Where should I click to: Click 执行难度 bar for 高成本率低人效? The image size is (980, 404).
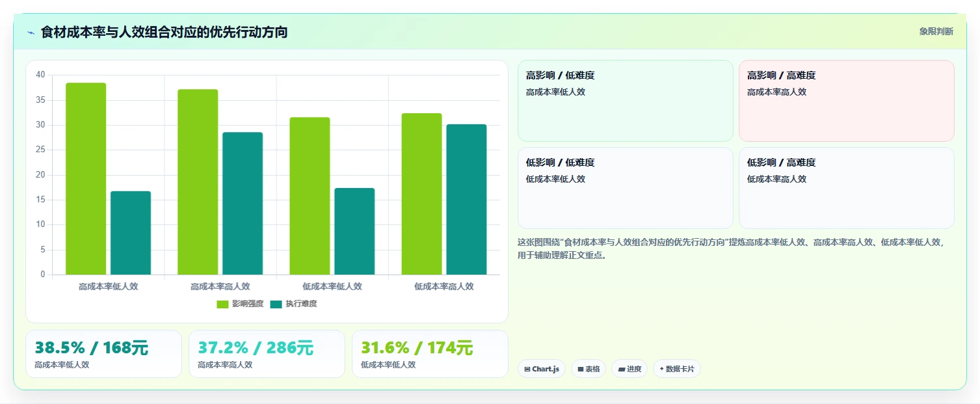(x=131, y=233)
